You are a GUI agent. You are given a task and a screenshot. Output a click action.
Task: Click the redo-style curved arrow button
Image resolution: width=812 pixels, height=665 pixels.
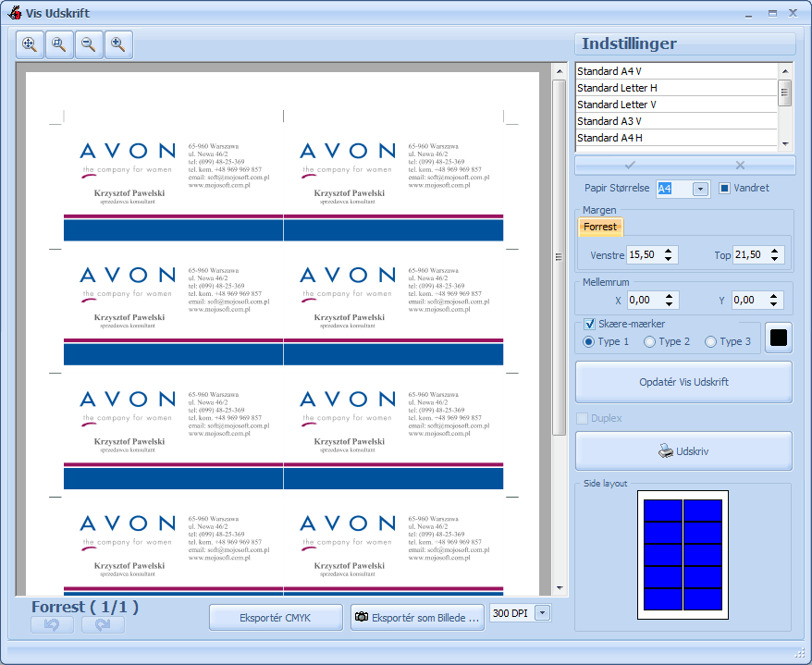[x=103, y=624]
